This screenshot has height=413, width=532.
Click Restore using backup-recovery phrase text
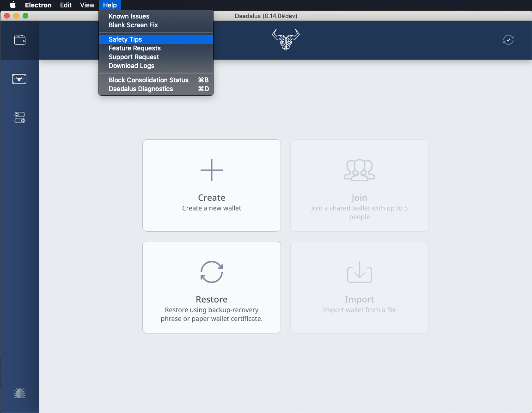point(212,314)
